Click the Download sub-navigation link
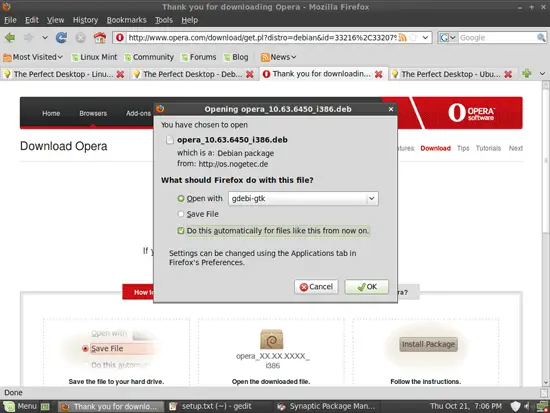 (435, 148)
